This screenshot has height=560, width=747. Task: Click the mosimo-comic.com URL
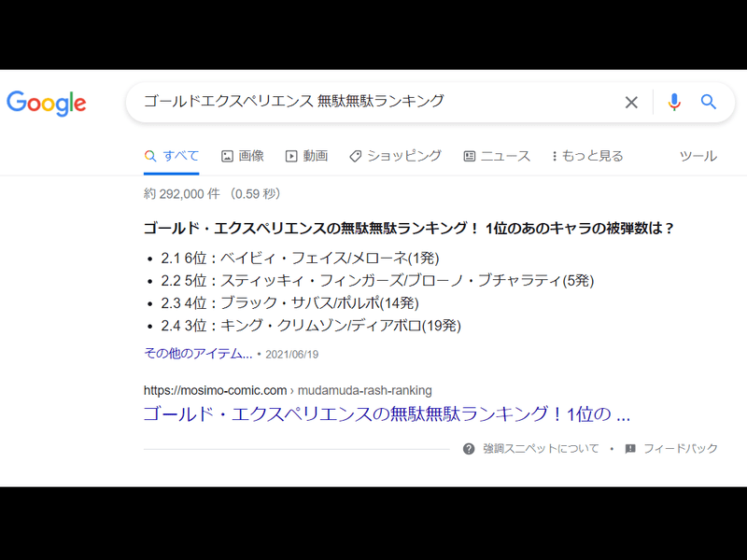pos(215,390)
